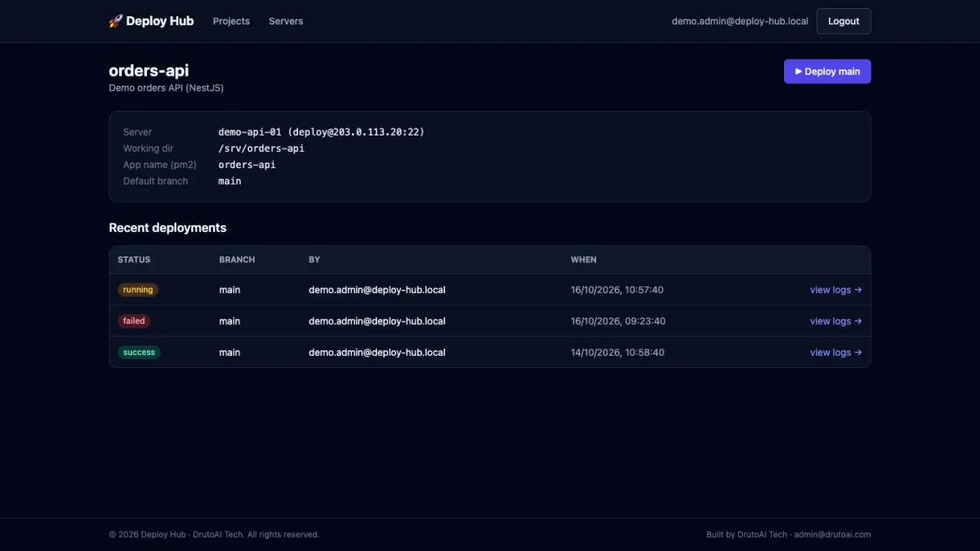
Task: Click the server value demo-api-01
Action: pyautogui.click(x=322, y=131)
